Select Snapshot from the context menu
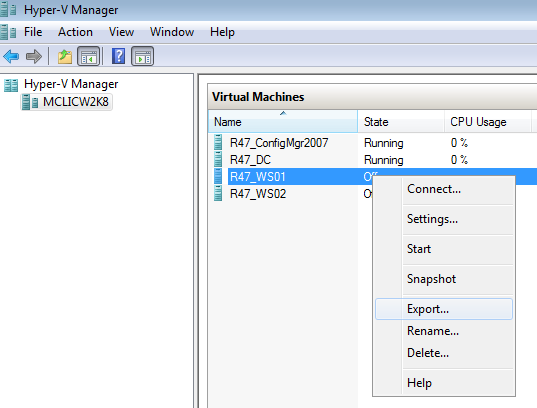Viewport: 537px width, 408px height. [444, 279]
